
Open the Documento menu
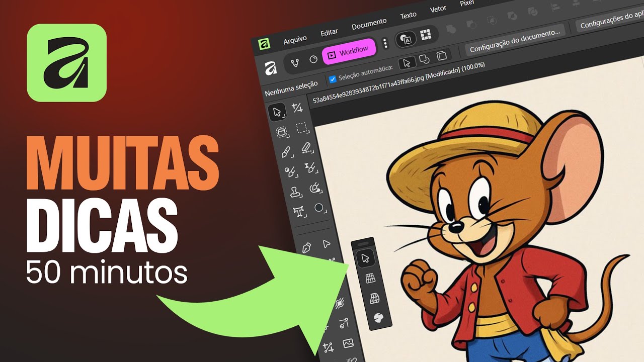(369, 24)
